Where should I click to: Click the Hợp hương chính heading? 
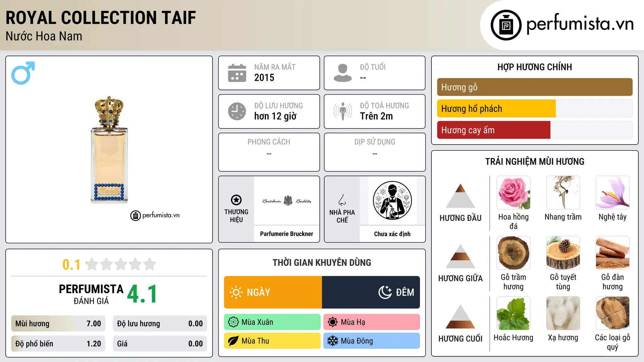pyautogui.click(x=535, y=67)
